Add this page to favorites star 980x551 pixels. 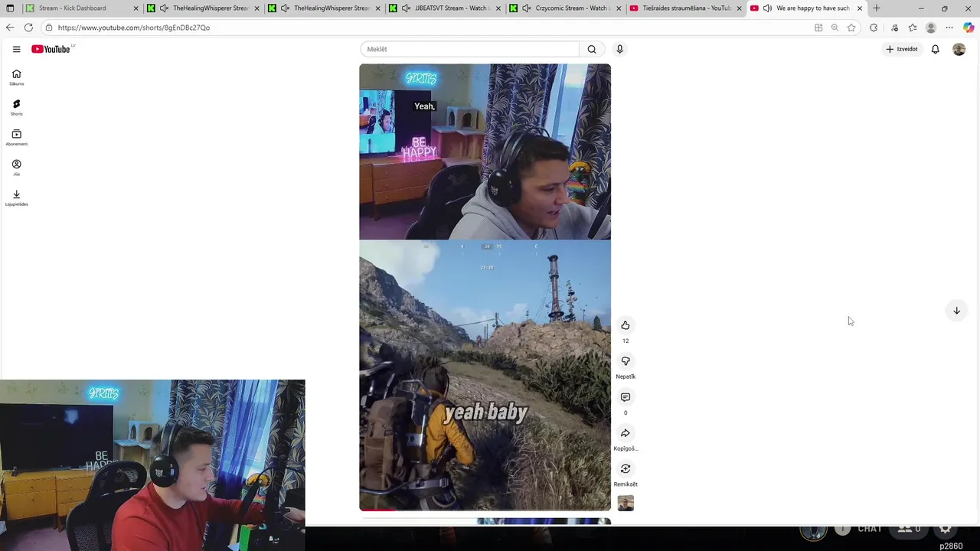pos(851,28)
